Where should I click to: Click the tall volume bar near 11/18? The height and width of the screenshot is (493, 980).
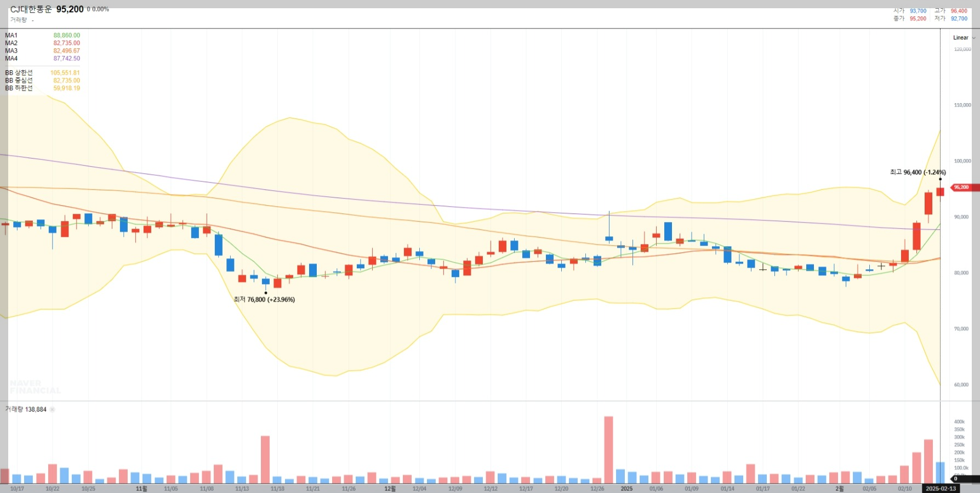click(x=265, y=460)
